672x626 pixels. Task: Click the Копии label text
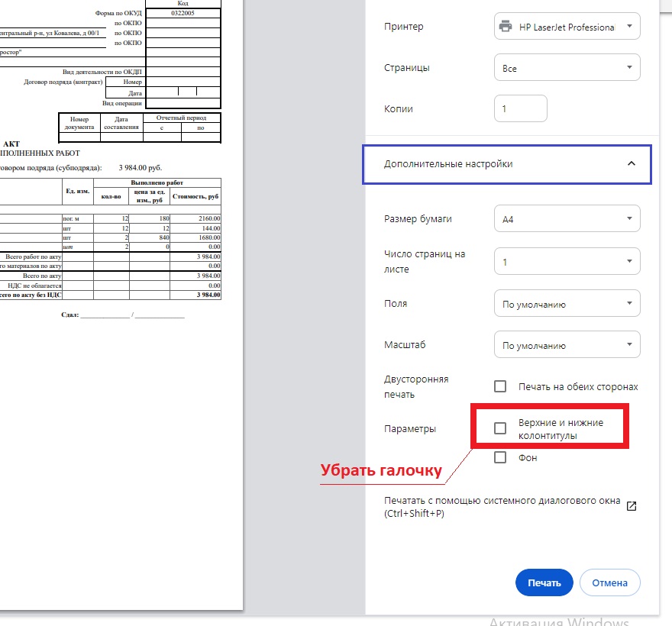coord(398,109)
